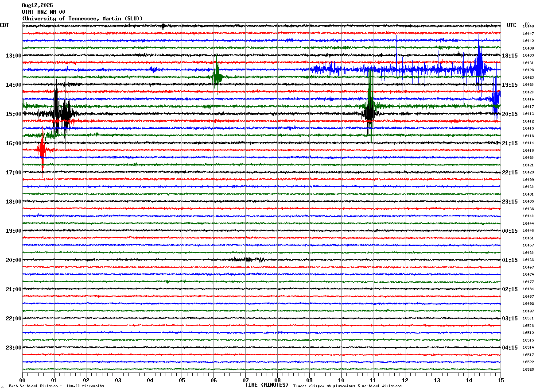Click the Traces clipped footer note
This screenshot has width=536, height=392.
tap(347, 386)
